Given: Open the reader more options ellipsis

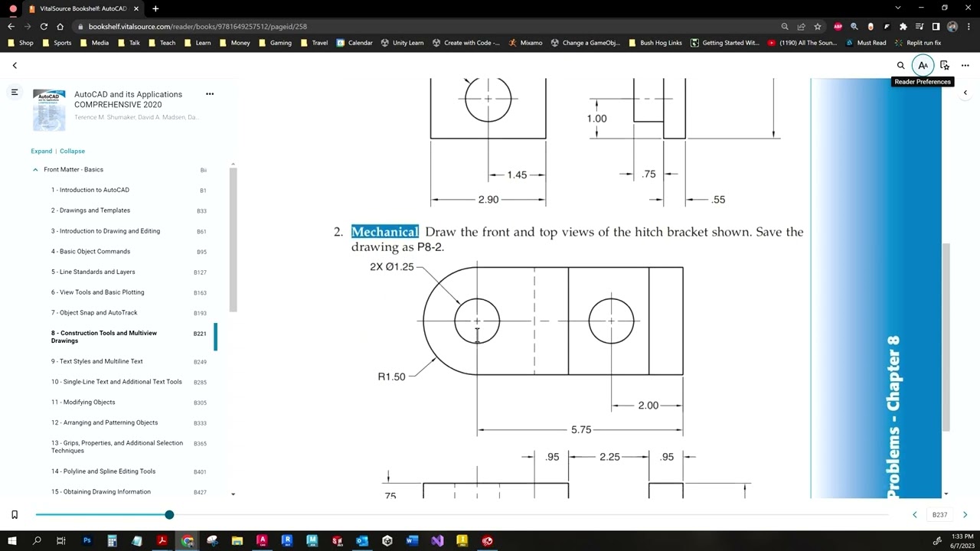Looking at the screenshot, I should [x=965, y=65].
